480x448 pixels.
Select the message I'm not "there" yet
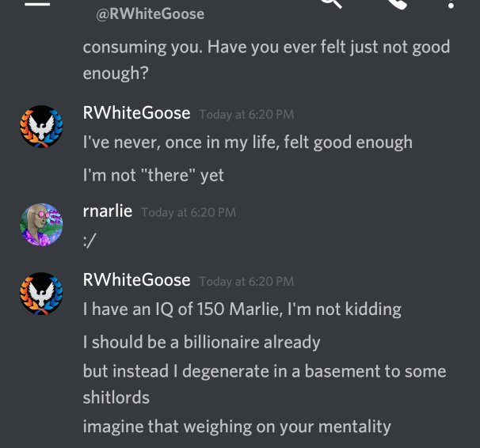pyautogui.click(x=154, y=175)
